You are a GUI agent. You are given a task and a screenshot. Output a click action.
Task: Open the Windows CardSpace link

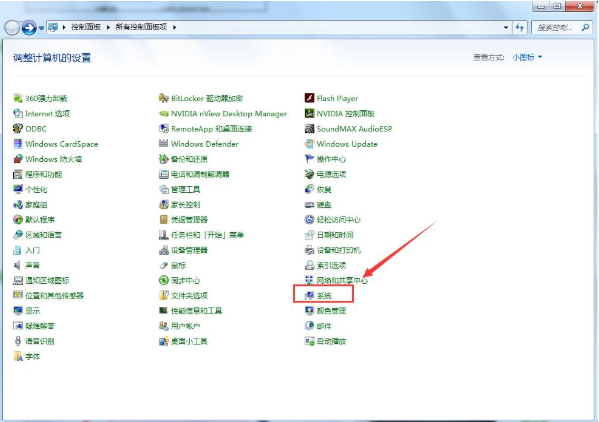pos(62,144)
